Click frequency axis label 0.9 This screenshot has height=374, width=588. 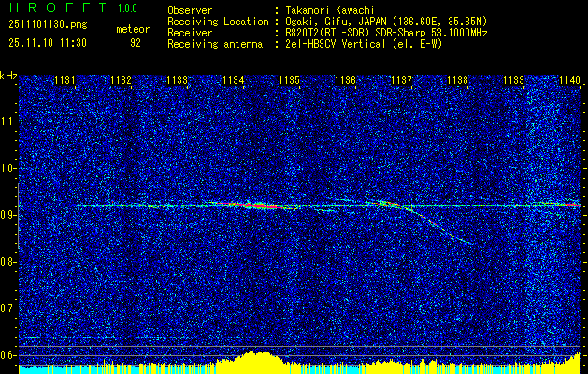[7, 215]
